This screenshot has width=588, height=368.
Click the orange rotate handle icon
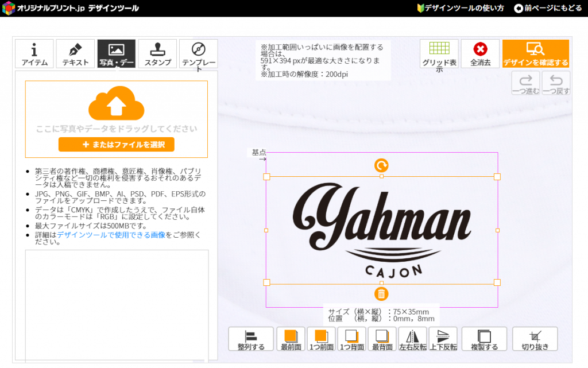[381, 165]
